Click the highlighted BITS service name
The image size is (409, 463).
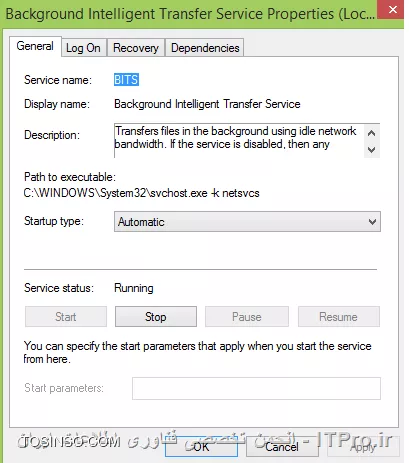coord(126,80)
